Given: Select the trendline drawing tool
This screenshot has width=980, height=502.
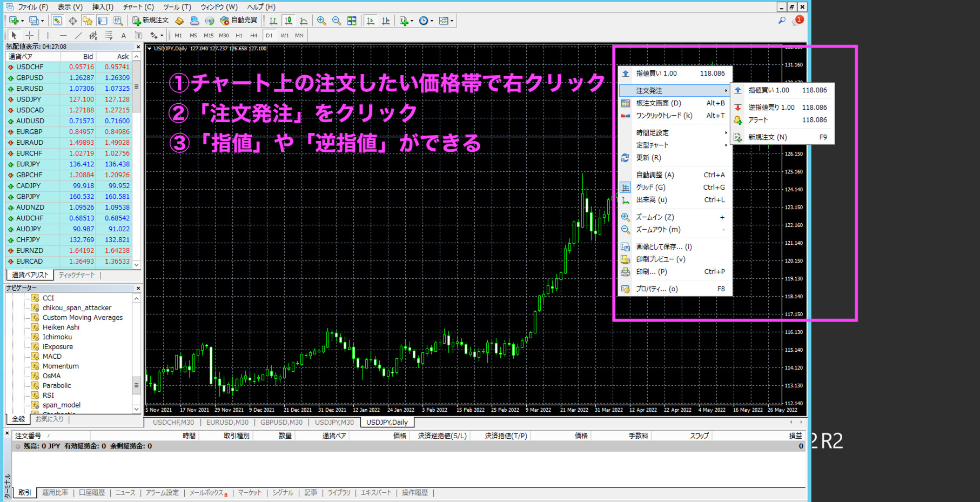Looking at the screenshot, I should coord(78,35).
